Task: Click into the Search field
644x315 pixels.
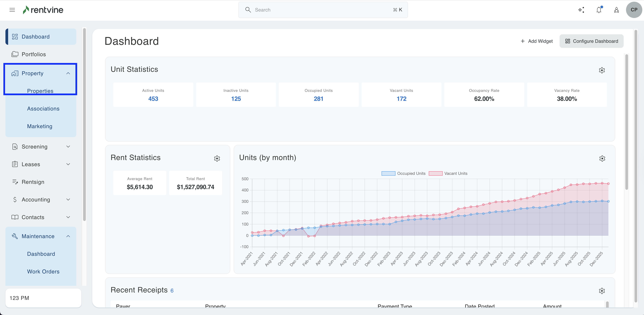Action: click(x=323, y=10)
